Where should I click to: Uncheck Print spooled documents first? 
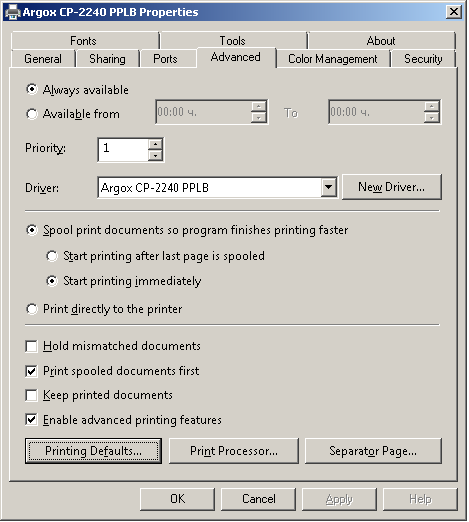[31, 371]
